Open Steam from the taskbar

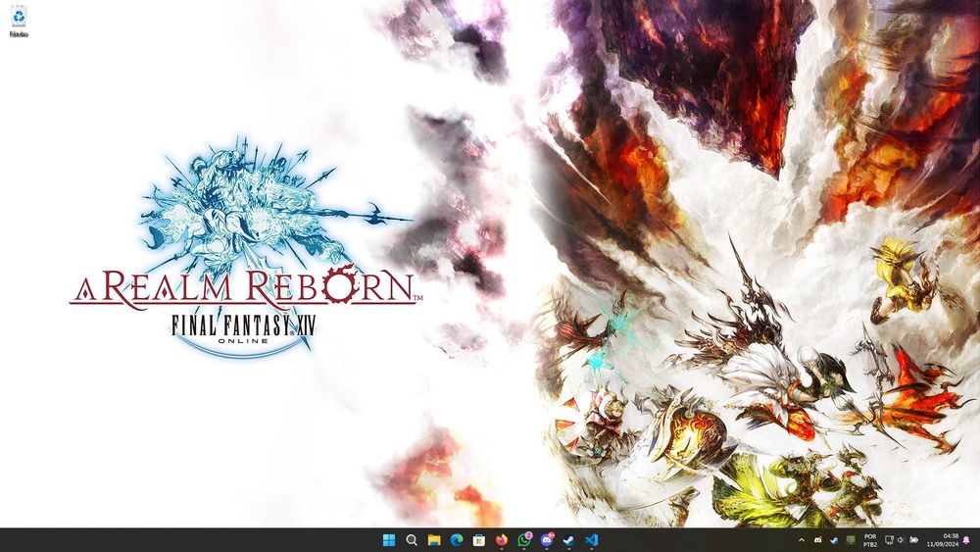pos(568,540)
